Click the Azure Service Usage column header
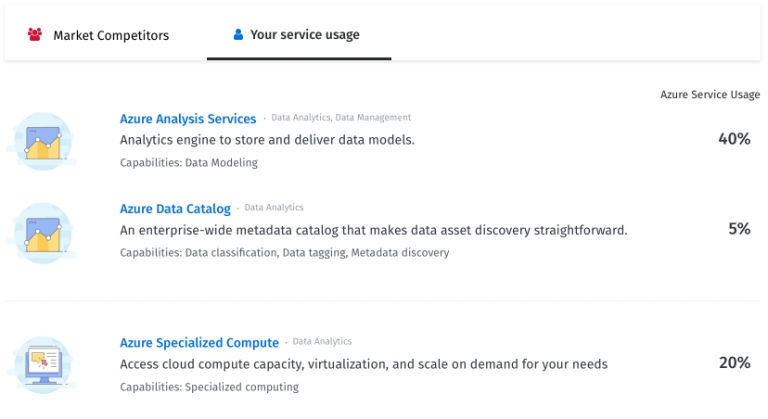This screenshot has width=768, height=419. 710,95
